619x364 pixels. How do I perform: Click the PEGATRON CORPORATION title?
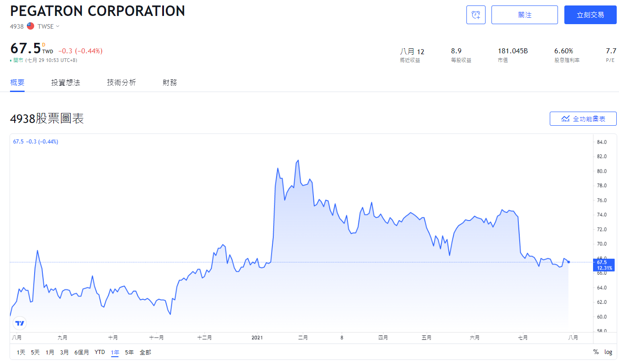97,11
